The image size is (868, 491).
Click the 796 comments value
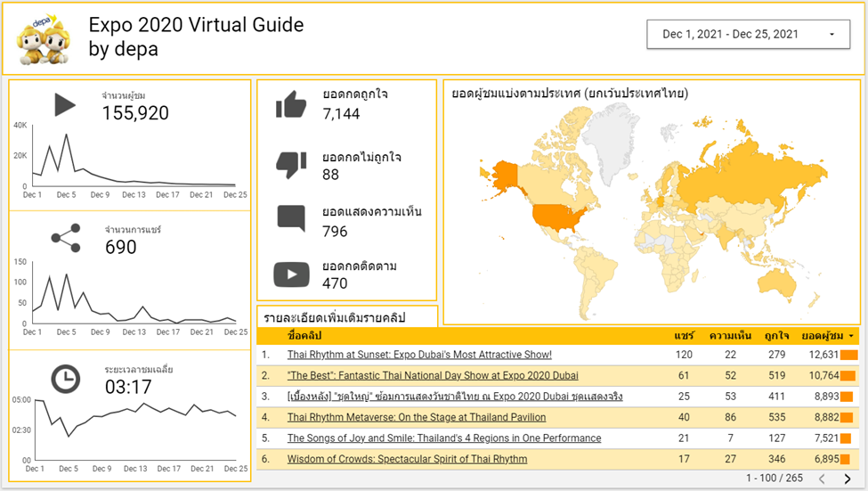(335, 232)
